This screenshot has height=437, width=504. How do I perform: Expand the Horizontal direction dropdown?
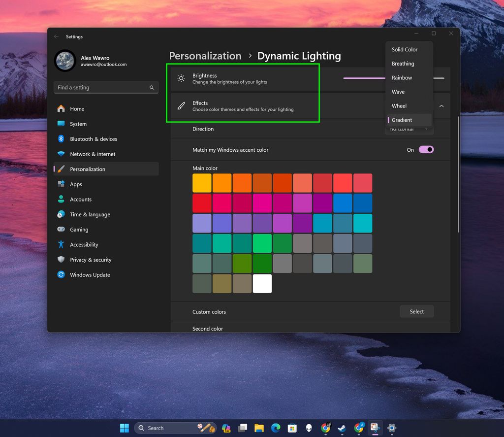tap(408, 128)
